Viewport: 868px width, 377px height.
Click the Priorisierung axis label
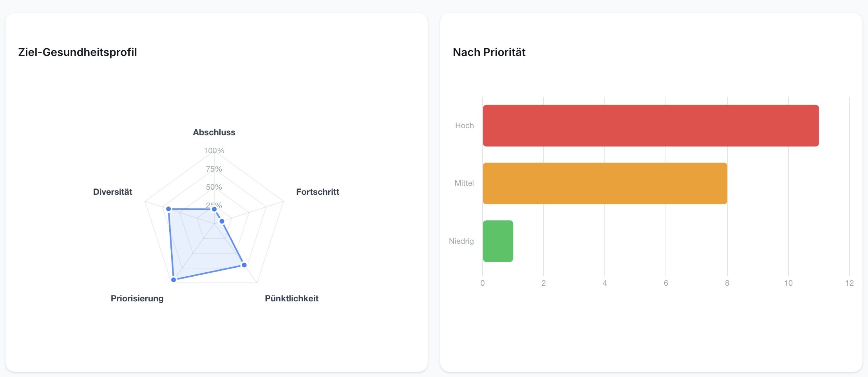tap(137, 299)
